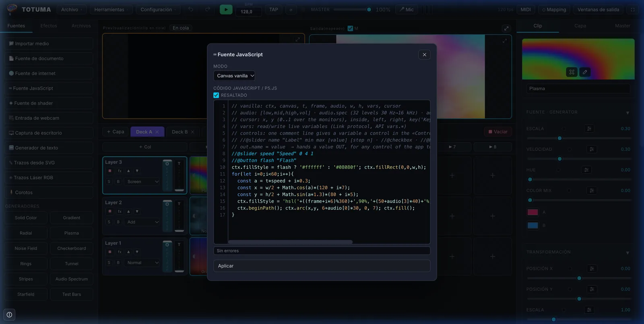The width and height of the screenshot is (644, 324).
Task: Open the Archivo menu
Action: (72, 10)
